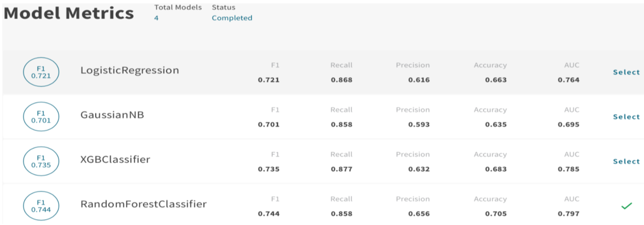
Task: Click the green checkmark for RandomForestClassifier
Action: click(x=626, y=206)
